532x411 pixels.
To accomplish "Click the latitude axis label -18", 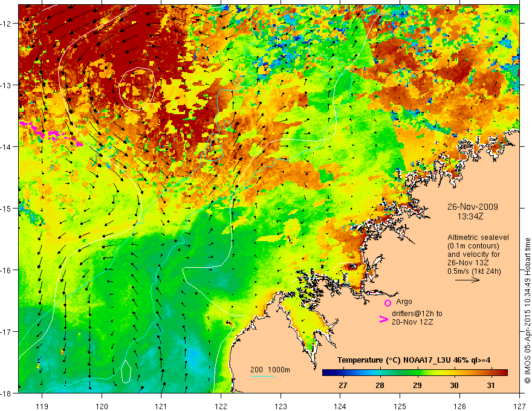I will click(x=7, y=393).
